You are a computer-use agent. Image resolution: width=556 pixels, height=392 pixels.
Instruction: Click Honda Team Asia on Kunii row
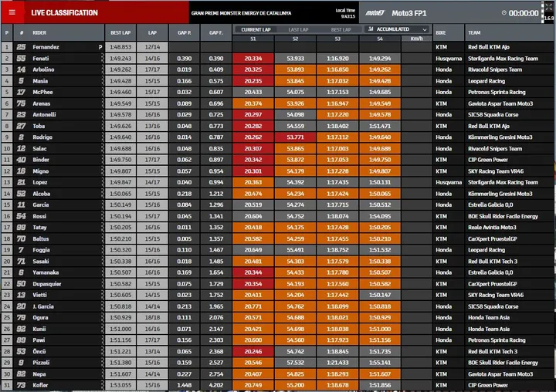(x=489, y=329)
